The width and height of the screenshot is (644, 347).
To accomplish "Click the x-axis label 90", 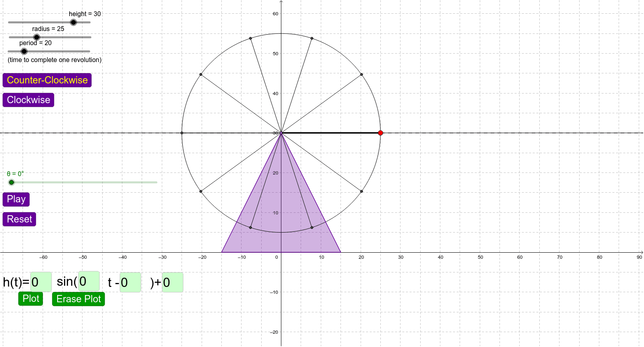I will click(x=639, y=257).
